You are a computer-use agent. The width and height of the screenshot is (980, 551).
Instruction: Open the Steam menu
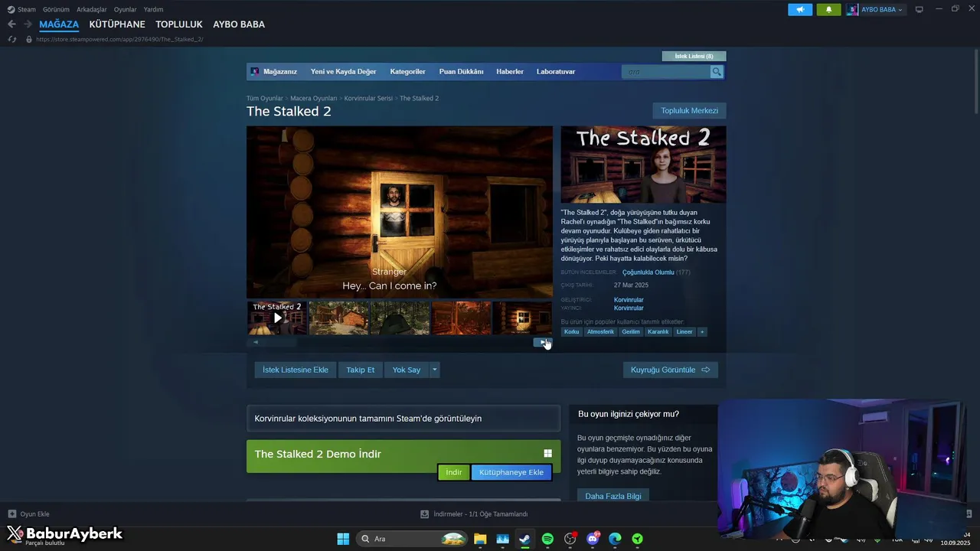tap(27, 9)
